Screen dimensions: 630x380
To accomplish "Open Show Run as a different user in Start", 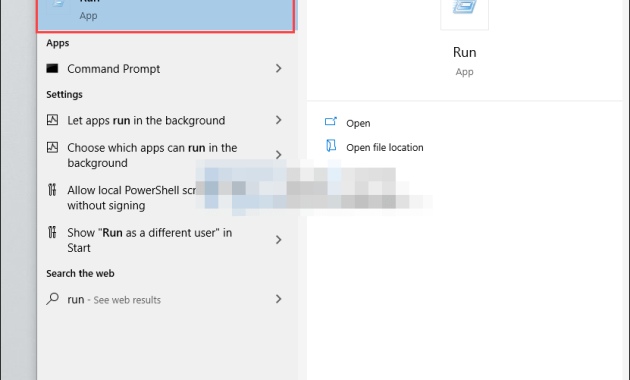I will [166, 240].
